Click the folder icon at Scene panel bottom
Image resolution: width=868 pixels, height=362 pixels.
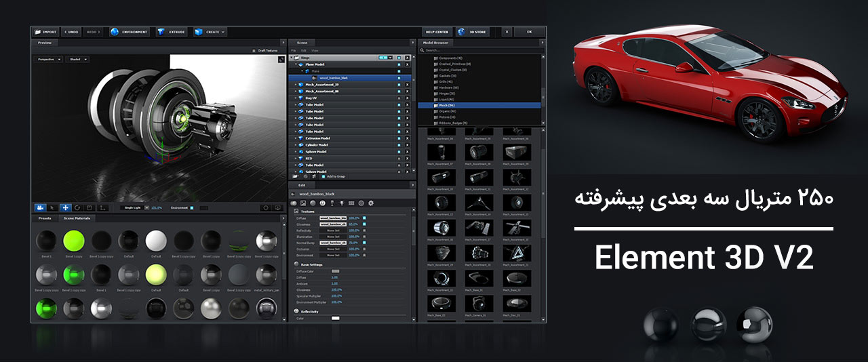(x=295, y=176)
